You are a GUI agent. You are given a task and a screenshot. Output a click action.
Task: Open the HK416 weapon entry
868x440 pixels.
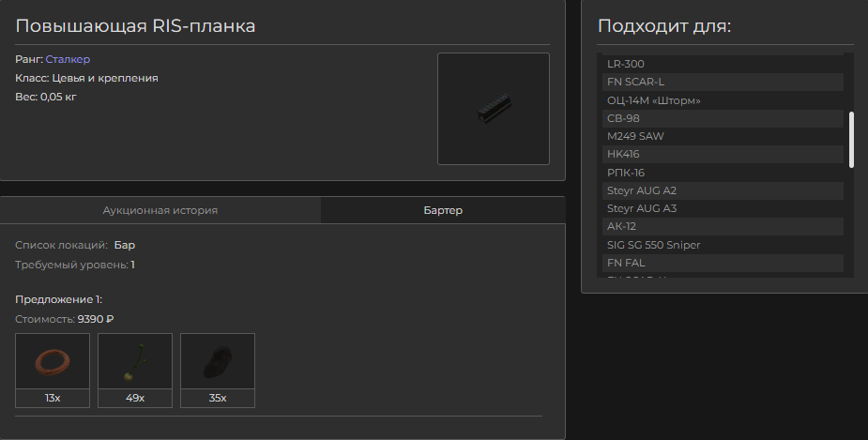point(723,154)
